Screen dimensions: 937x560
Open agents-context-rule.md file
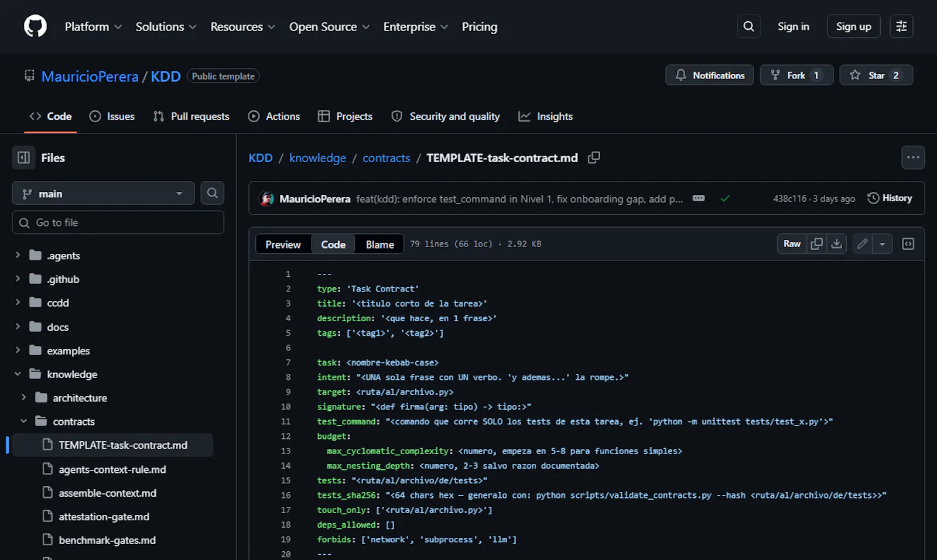coord(112,469)
